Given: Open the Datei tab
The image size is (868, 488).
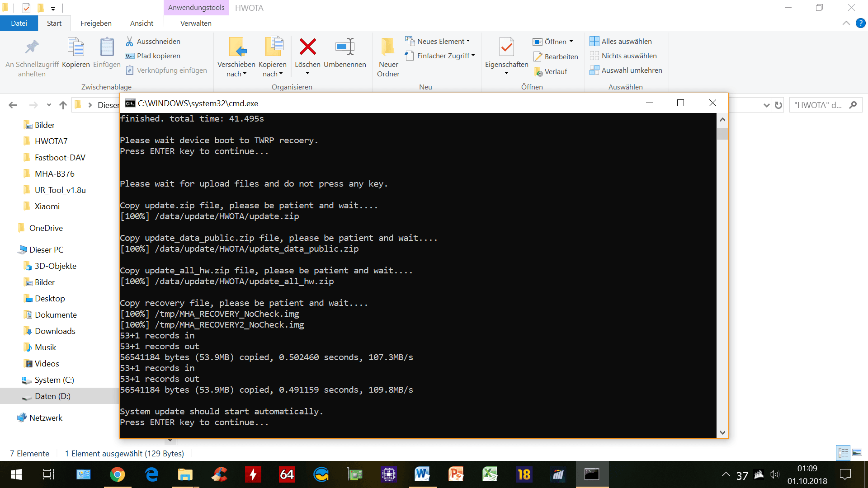Looking at the screenshot, I should (19, 23).
